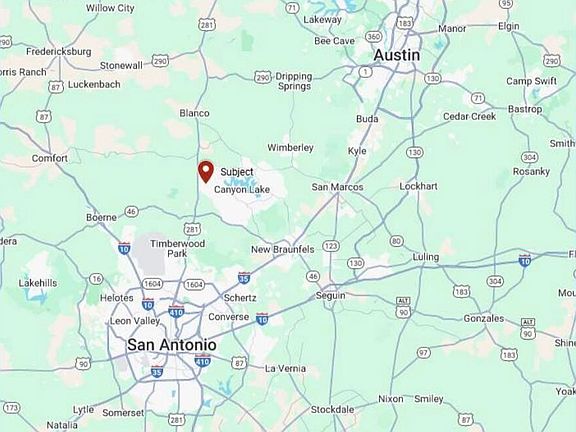The width and height of the screenshot is (576, 432).
Task: Click the Wimberley town label
Action: (x=290, y=148)
